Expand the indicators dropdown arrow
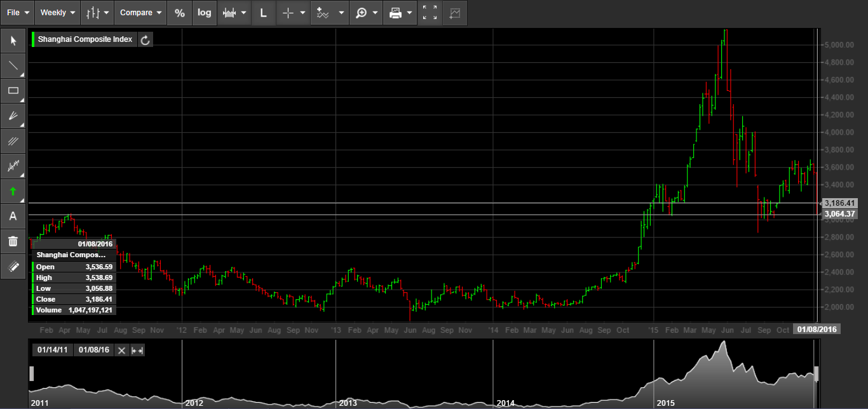Image resolution: width=868 pixels, height=409 pixels. coord(342,13)
